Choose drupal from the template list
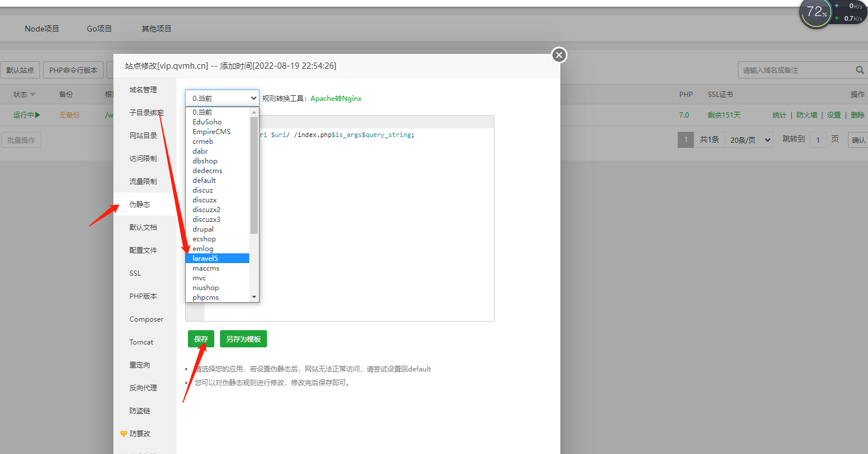 217,229
